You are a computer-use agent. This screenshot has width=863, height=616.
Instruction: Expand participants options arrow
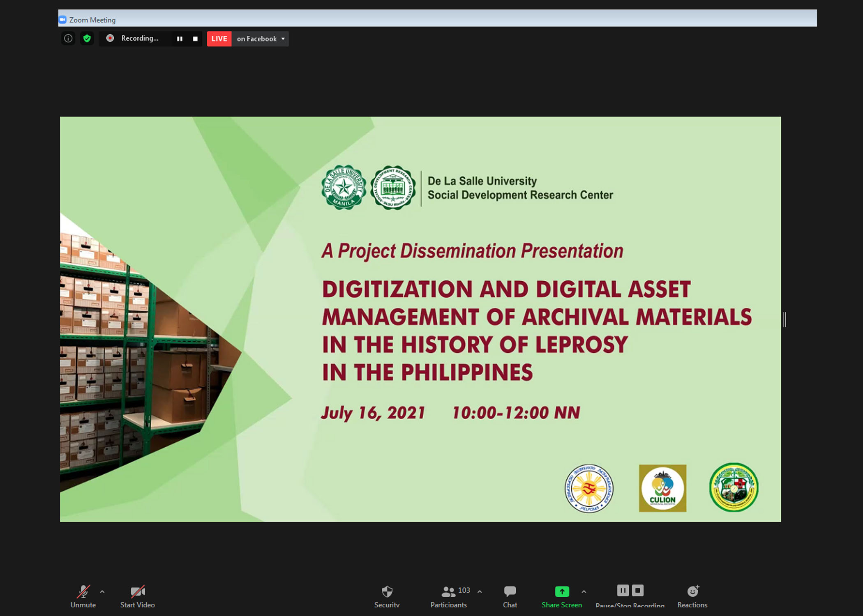pyautogui.click(x=480, y=592)
